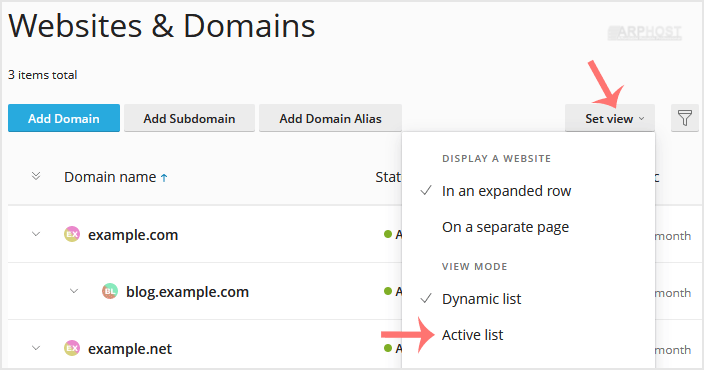The image size is (704, 370).
Task: Click the '3 items total' text
Action: pyautogui.click(x=43, y=75)
